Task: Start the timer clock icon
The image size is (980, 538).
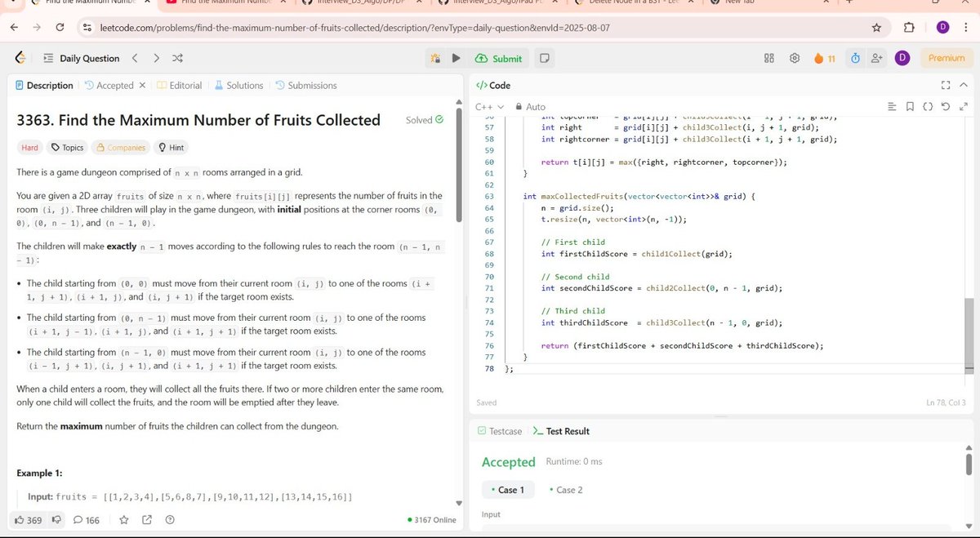Action: pos(855,58)
